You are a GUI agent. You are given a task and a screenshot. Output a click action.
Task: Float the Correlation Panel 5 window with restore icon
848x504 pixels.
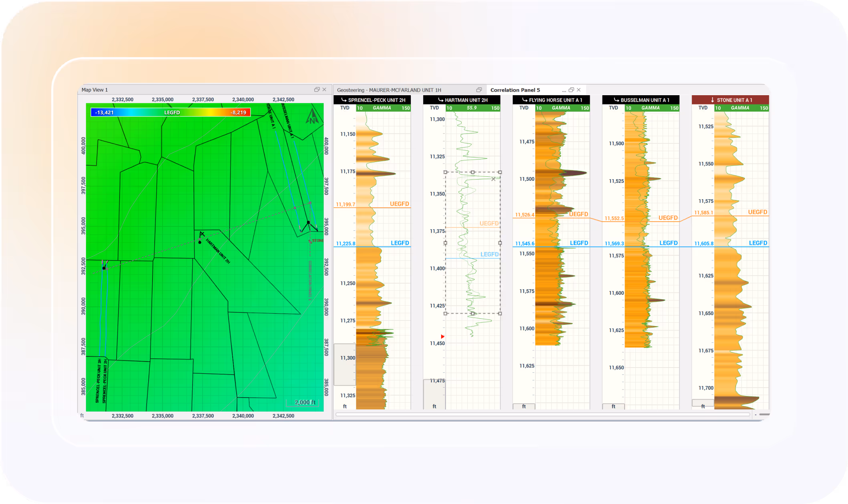[x=571, y=90]
